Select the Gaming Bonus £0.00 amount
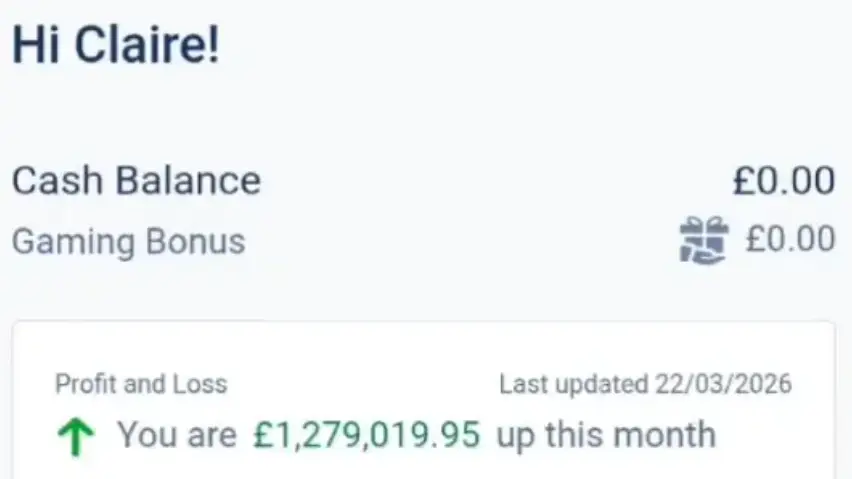Screen dimensions: 852x479 (790, 240)
